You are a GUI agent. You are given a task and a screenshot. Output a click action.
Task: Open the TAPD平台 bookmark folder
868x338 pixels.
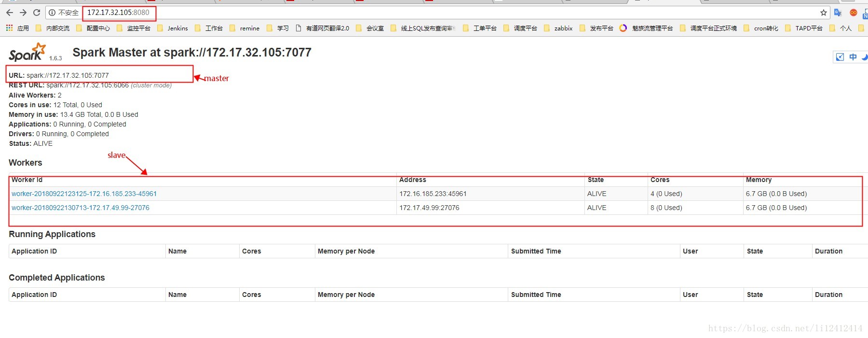coord(804,28)
